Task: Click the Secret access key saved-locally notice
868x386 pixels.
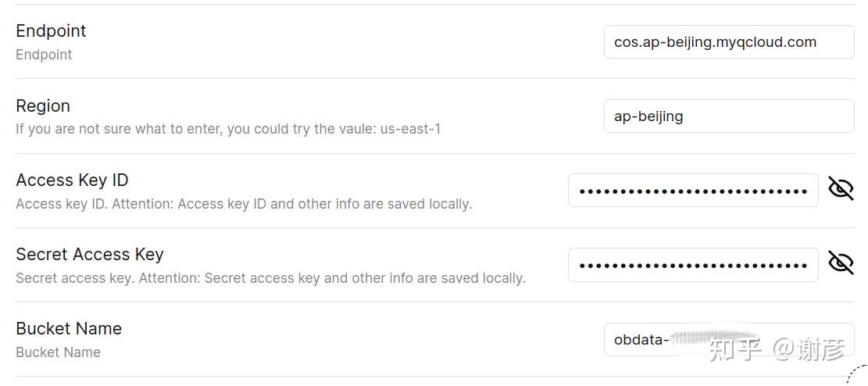Action: 270,278
